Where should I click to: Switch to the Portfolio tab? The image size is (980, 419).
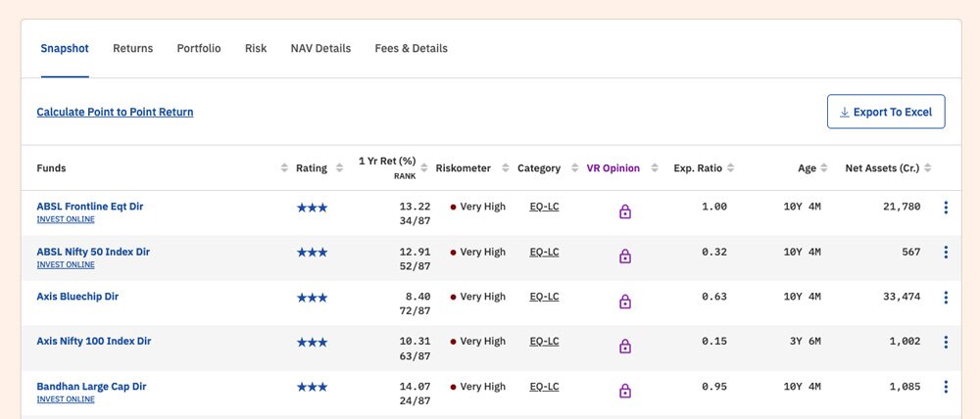[x=199, y=49]
